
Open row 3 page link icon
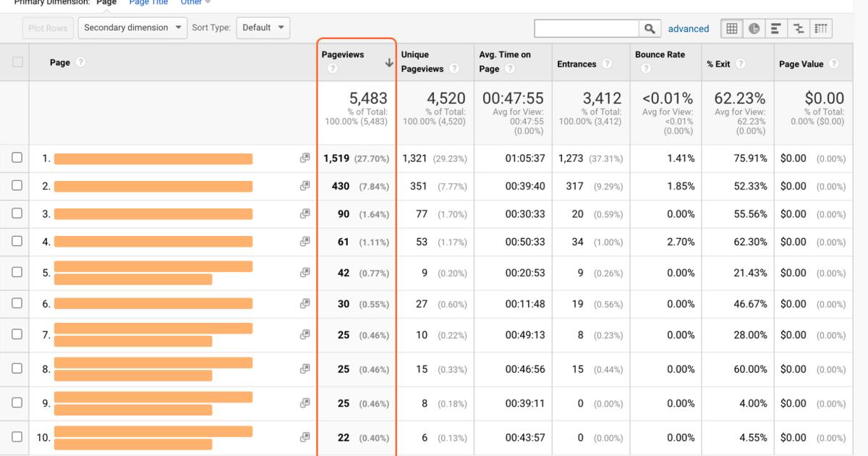tap(305, 214)
